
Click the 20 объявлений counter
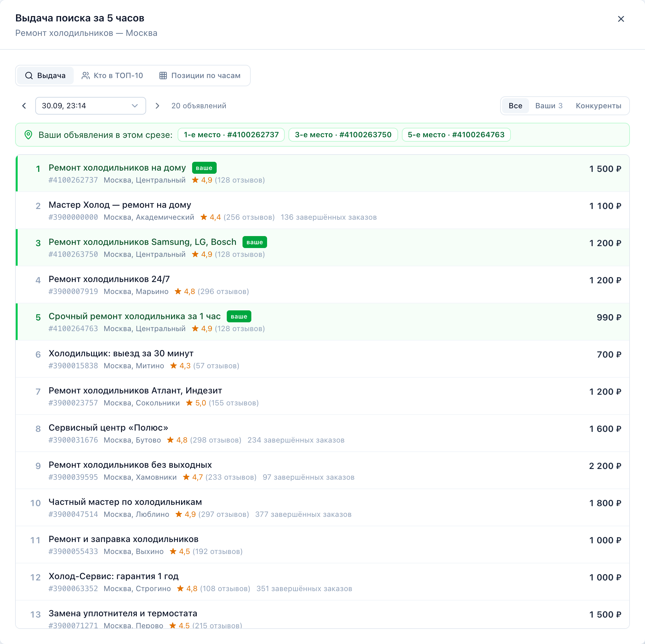[199, 106]
